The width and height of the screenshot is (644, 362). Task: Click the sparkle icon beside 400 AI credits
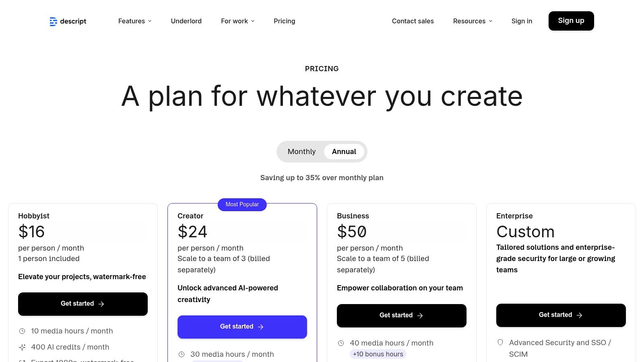click(x=22, y=347)
